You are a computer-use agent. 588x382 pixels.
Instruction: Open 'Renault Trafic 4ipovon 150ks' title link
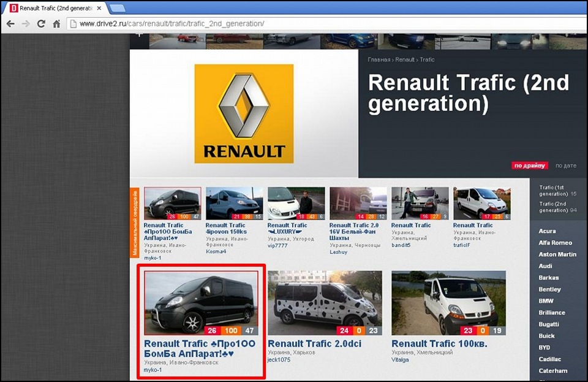point(226,229)
